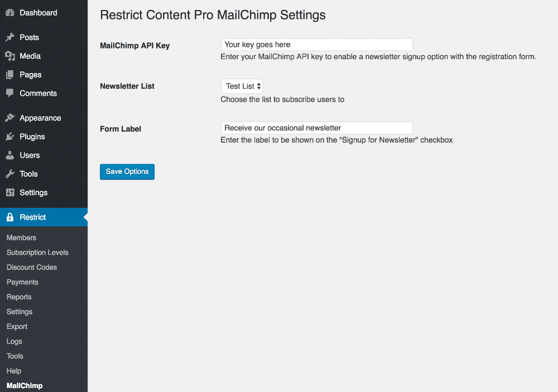This screenshot has width=558, height=392.
Task: Click the Pages document icon
Action: click(10, 75)
